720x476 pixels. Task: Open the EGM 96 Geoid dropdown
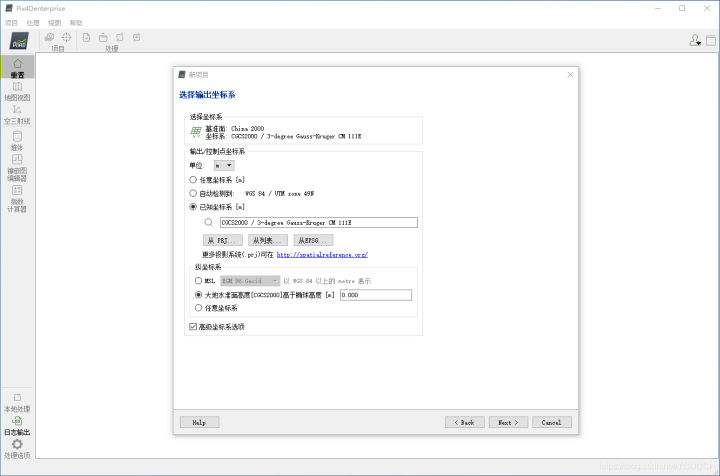249,281
